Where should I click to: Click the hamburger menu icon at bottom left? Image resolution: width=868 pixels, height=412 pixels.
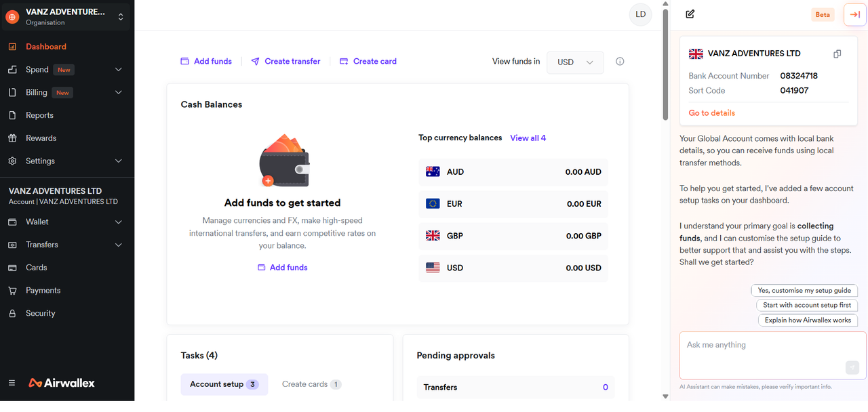coord(12,383)
